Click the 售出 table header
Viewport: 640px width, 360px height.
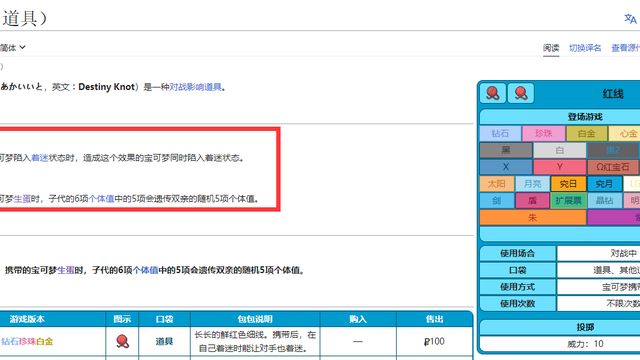point(435,319)
